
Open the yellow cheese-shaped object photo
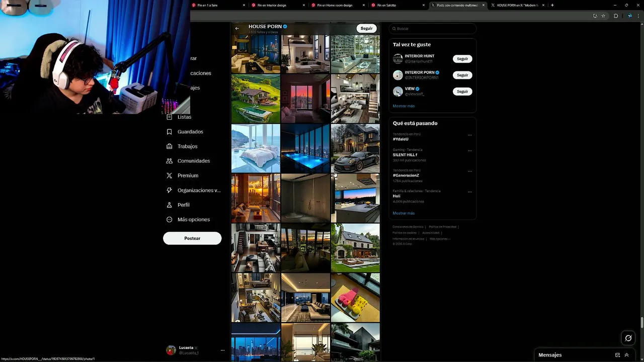pos(355,298)
